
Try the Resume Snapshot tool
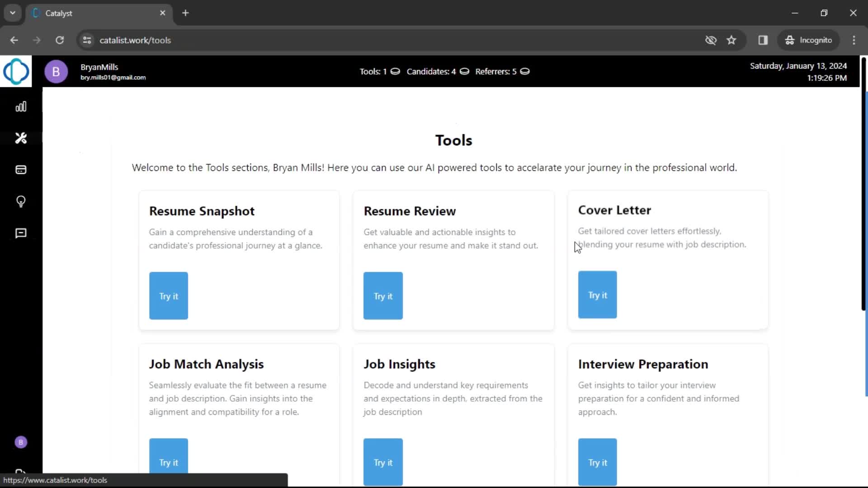click(168, 296)
